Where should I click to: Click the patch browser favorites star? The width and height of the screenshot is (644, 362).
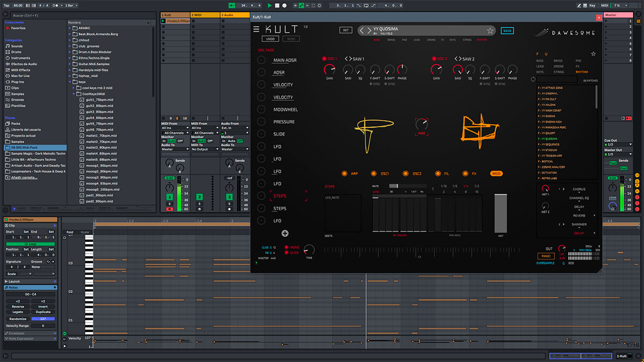pyautogui.click(x=593, y=54)
